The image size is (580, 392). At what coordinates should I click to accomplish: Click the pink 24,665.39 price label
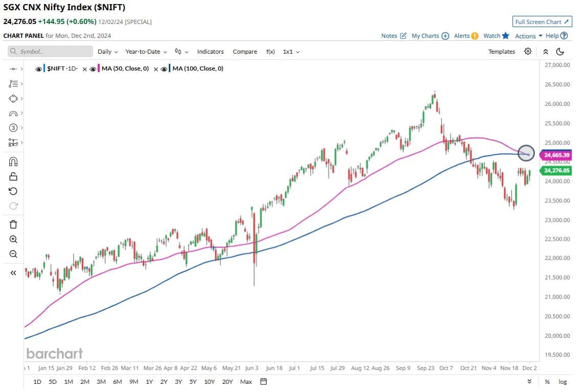556,155
